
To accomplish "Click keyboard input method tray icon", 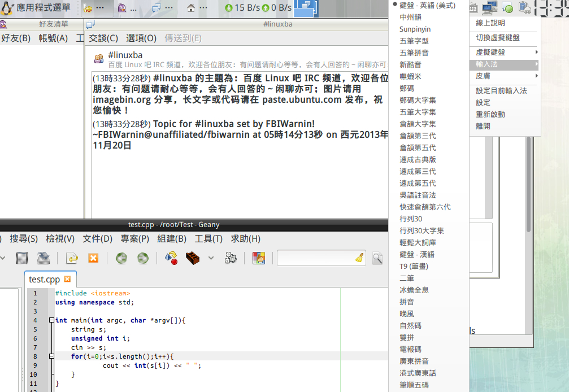I will (473, 7).
